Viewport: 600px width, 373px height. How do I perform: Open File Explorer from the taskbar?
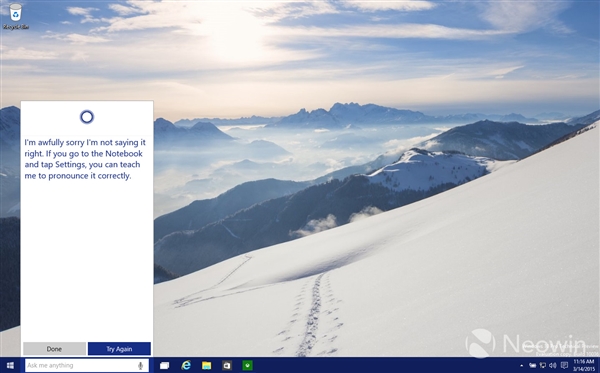(207, 365)
